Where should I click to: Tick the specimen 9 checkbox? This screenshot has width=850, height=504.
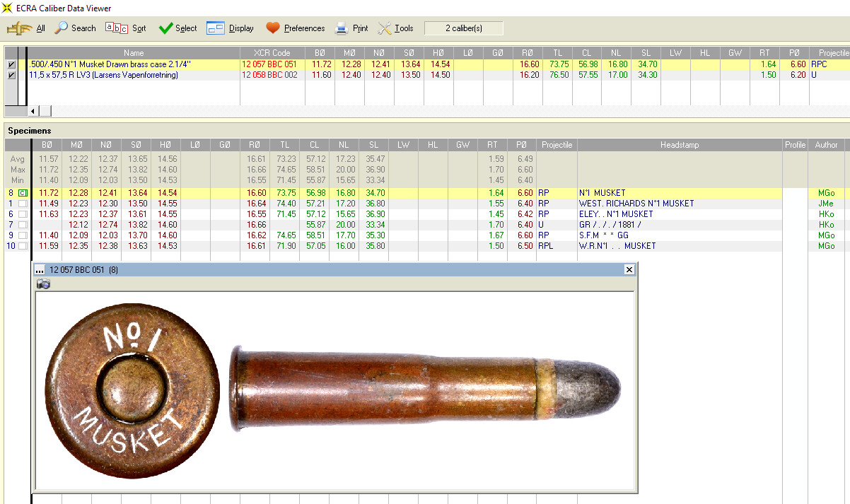point(23,235)
